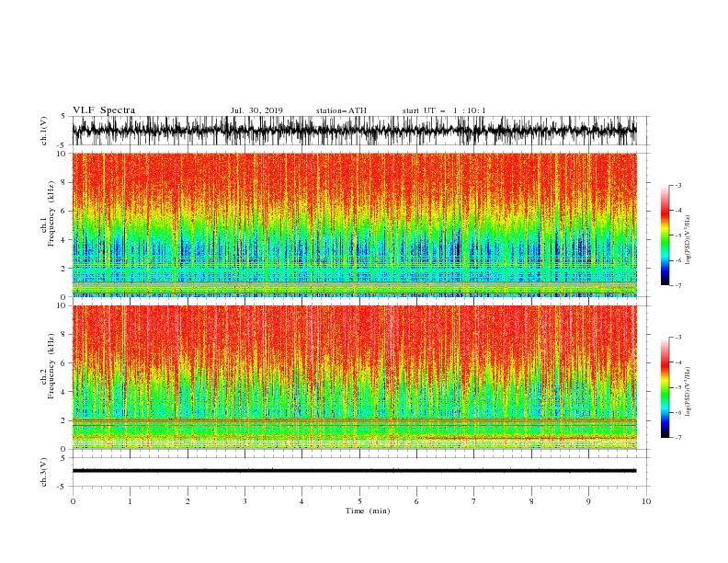Click the ch.1 log(PSD) color bar caption
The width and height of the screenshot is (728, 563).
[x=688, y=240]
